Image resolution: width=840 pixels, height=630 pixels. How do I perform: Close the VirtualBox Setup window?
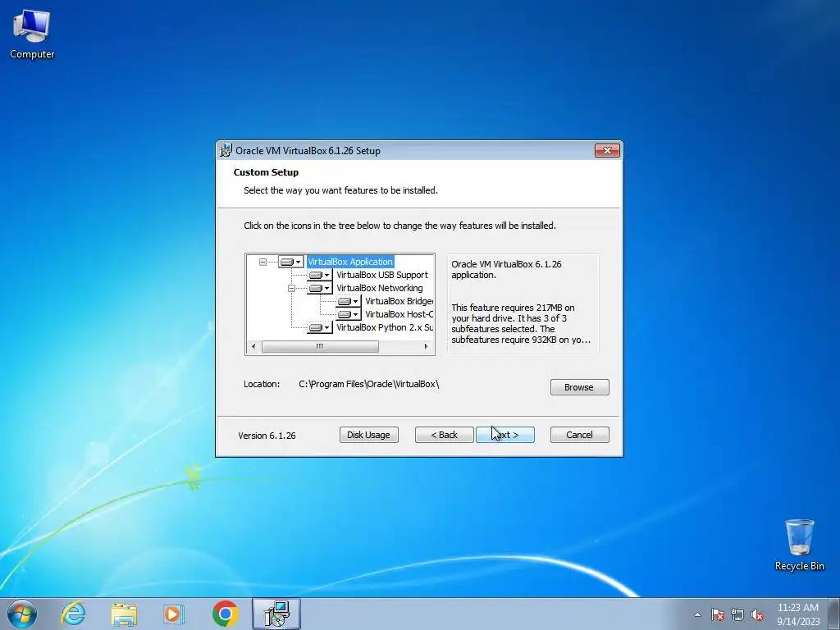click(x=608, y=151)
